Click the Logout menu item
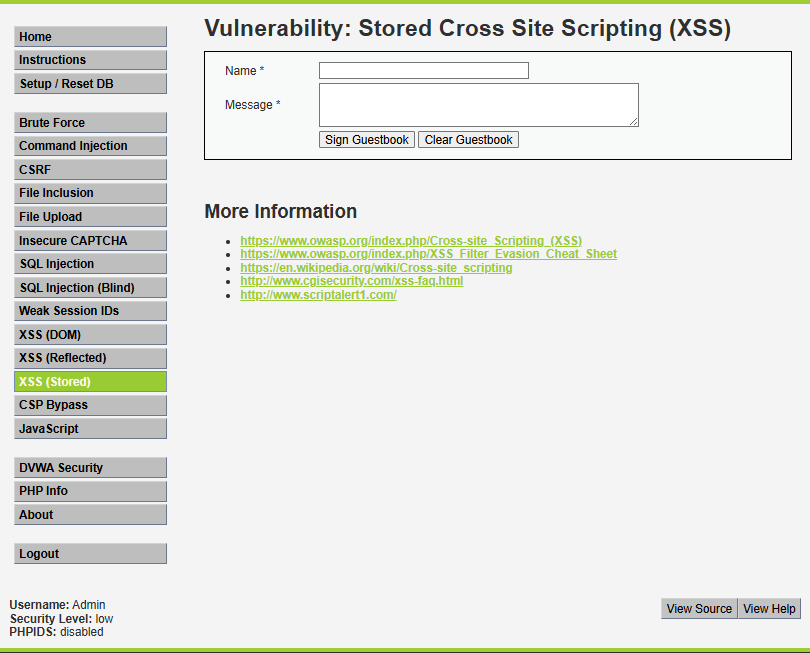This screenshot has width=810, height=653. [90, 554]
